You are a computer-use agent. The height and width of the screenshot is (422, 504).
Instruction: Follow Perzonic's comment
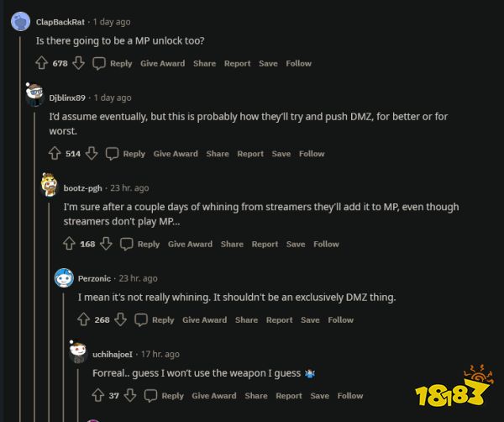340,319
